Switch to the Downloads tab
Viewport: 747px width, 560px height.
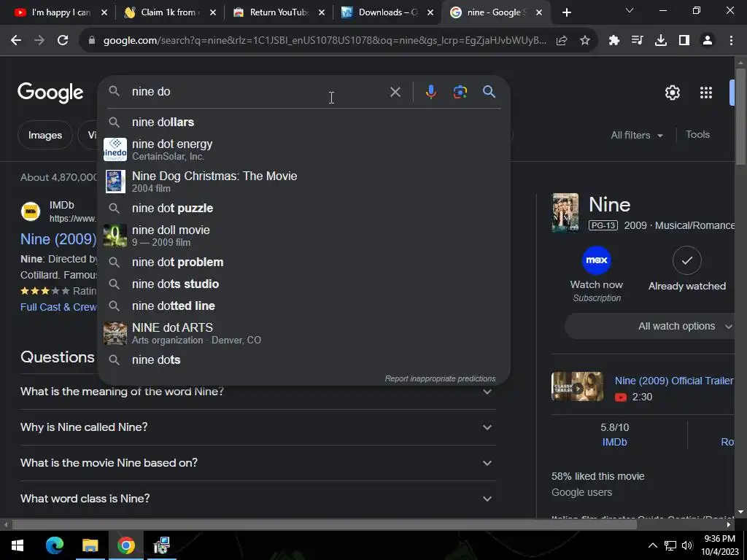[x=387, y=13]
